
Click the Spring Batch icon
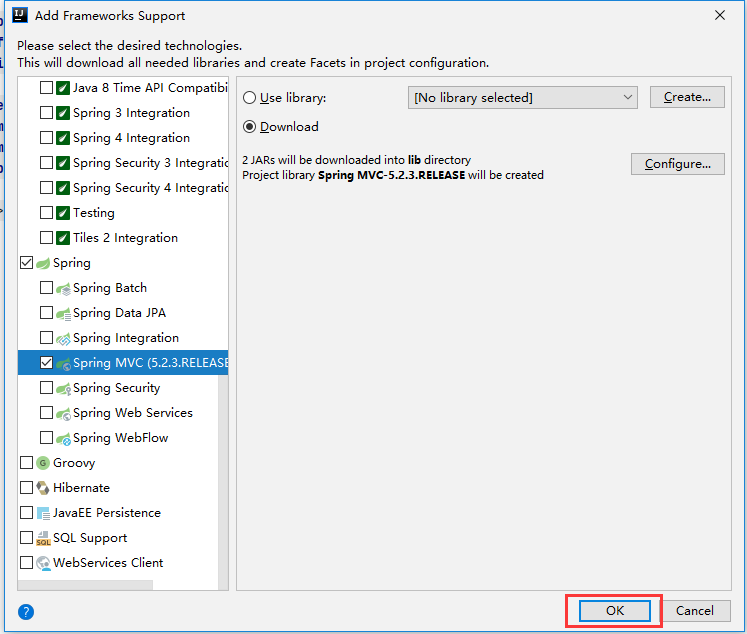point(63,288)
